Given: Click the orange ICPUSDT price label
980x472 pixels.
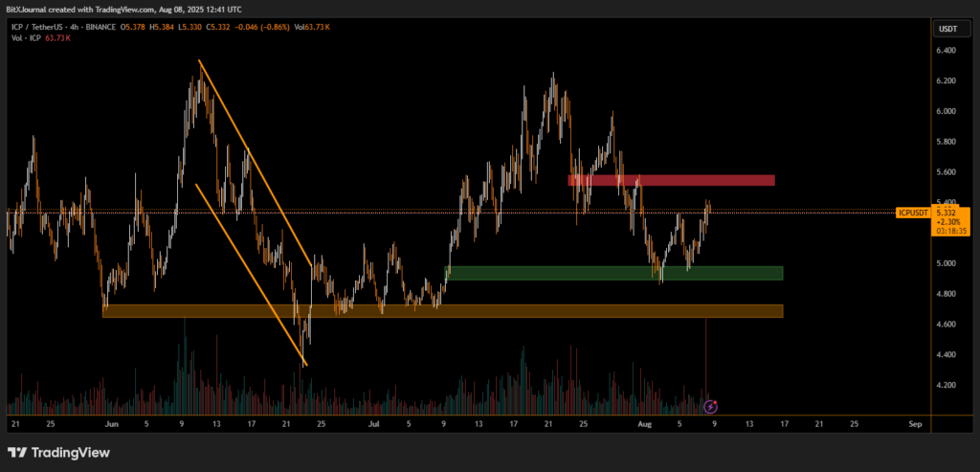Looking at the screenshot, I should (x=915, y=212).
